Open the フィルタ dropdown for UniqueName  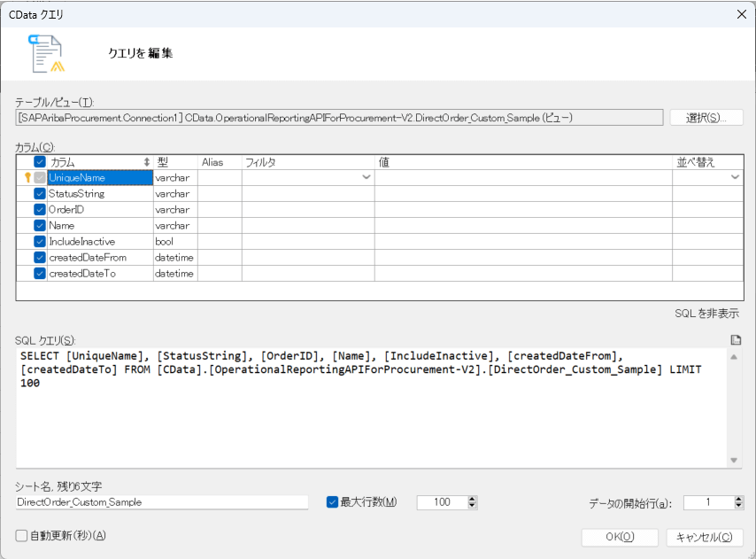366,177
